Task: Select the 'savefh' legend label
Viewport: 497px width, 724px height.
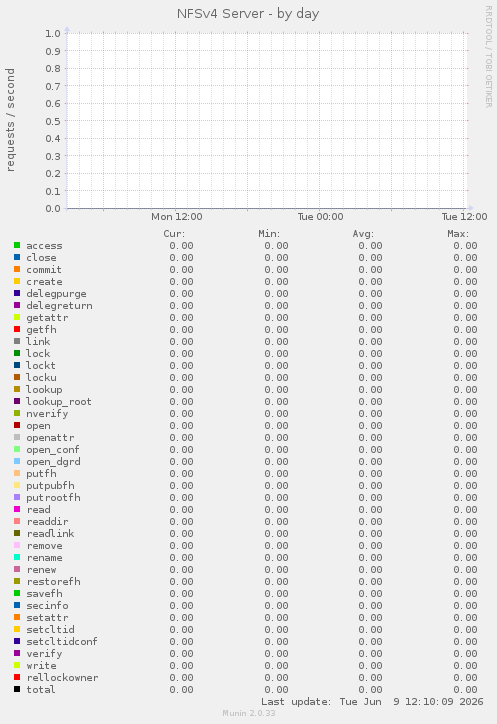Action: pos(44,594)
